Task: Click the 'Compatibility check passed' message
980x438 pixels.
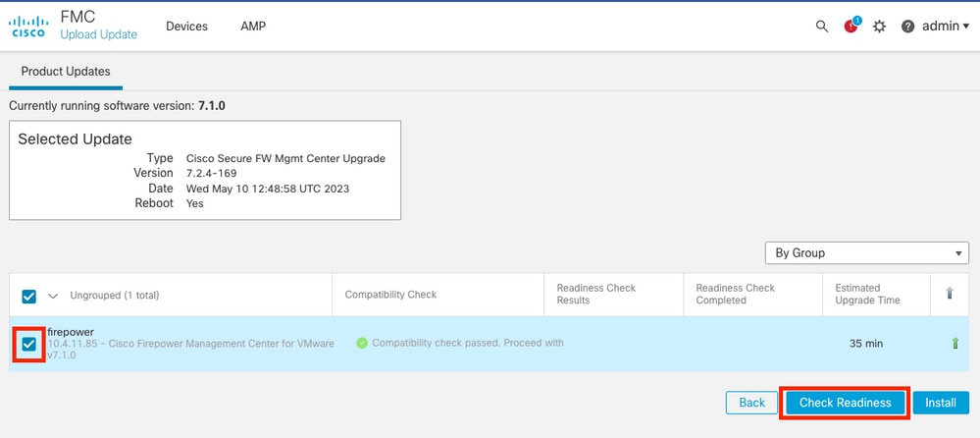Action: pyautogui.click(x=468, y=343)
